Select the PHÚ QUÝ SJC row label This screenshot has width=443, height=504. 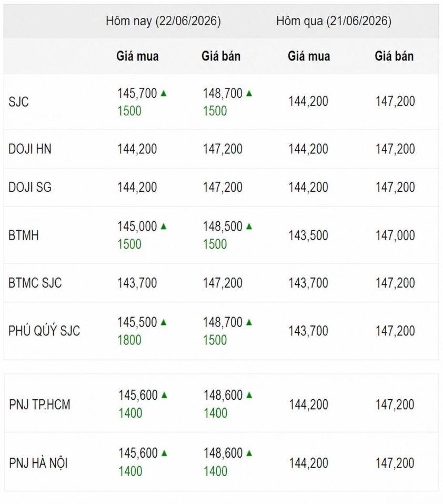click(x=44, y=330)
